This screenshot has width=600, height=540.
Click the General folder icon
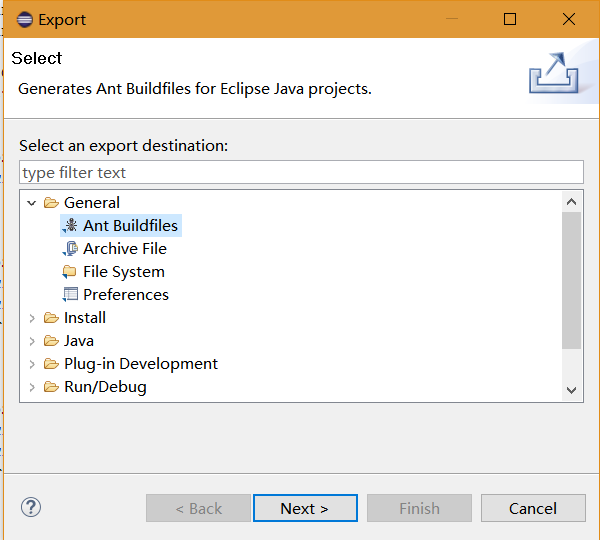coord(51,202)
